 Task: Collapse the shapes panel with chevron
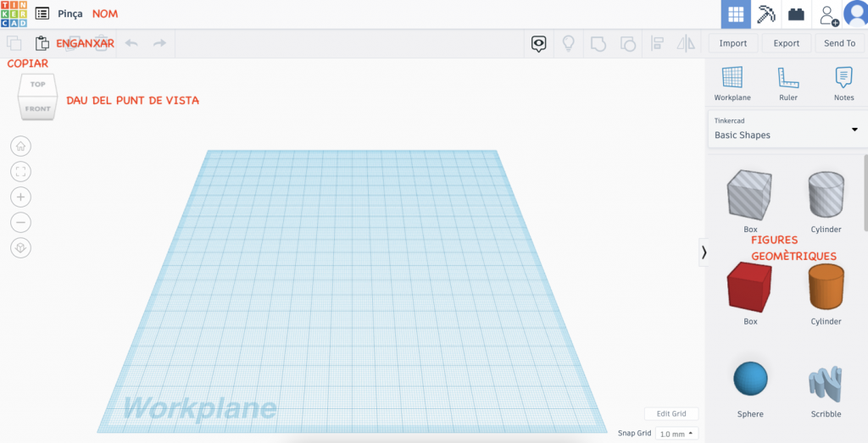click(704, 252)
